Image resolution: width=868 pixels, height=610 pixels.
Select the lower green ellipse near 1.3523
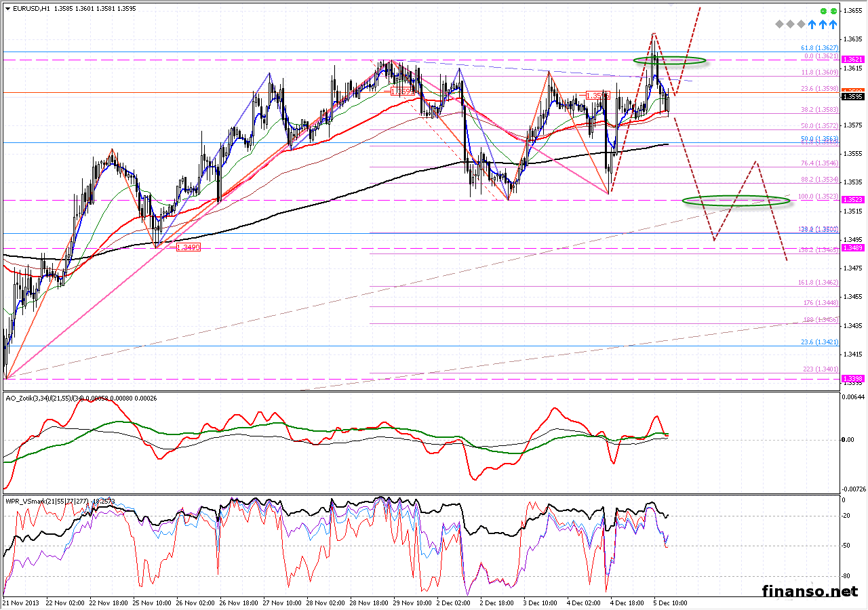735,200
